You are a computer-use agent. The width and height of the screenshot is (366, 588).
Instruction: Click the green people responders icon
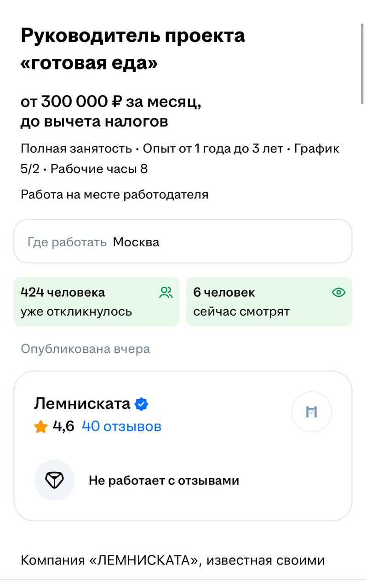point(166,293)
